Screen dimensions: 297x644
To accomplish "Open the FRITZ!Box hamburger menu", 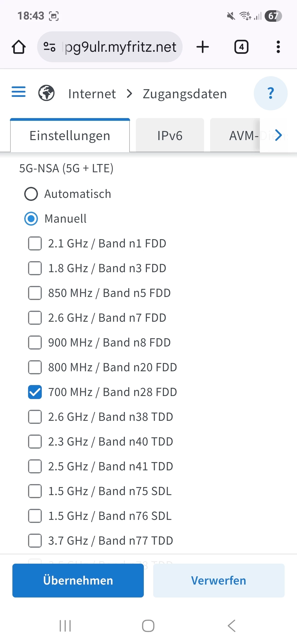I will click(x=18, y=92).
